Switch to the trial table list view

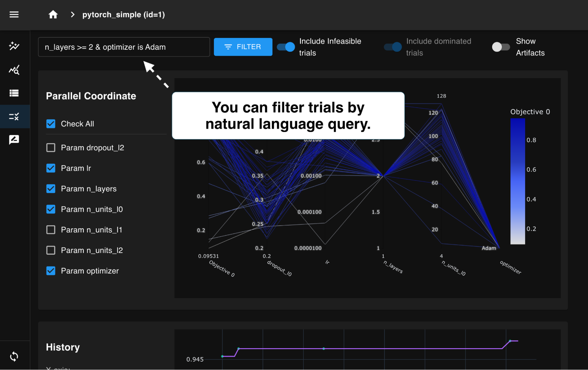tap(14, 93)
